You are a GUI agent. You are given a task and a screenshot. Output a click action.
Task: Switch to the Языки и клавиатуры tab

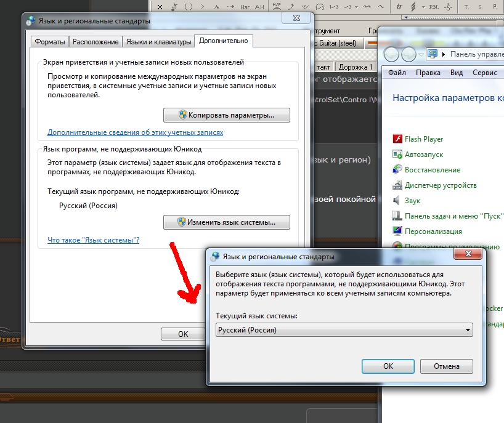[x=158, y=42]
